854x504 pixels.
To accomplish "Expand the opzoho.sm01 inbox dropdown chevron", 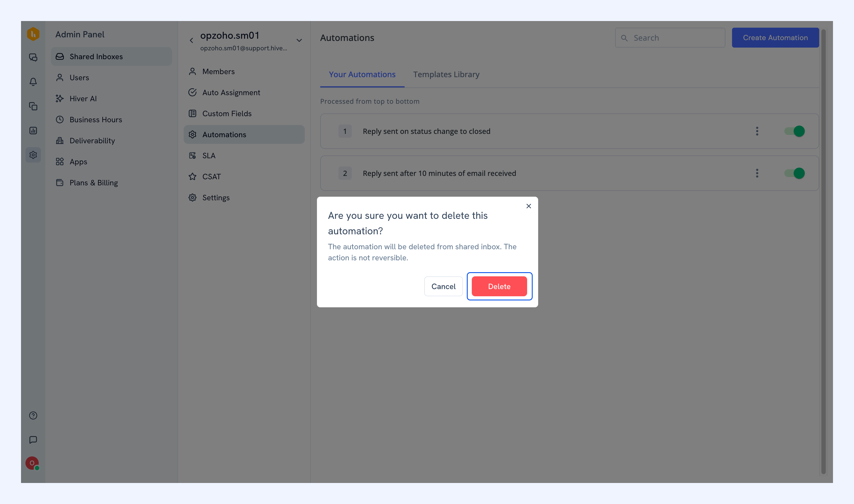I will tap(299, 40).
